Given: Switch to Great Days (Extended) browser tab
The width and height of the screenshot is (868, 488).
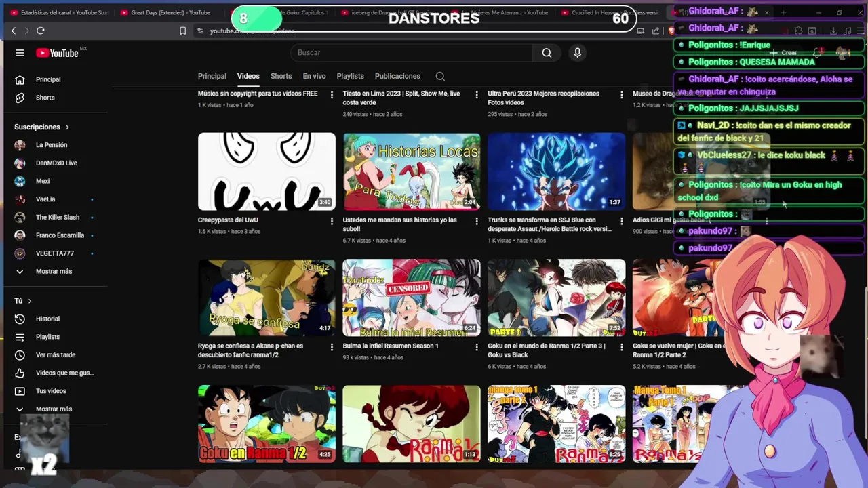Looking at the screenshot, I should click(x=170, y=12).
